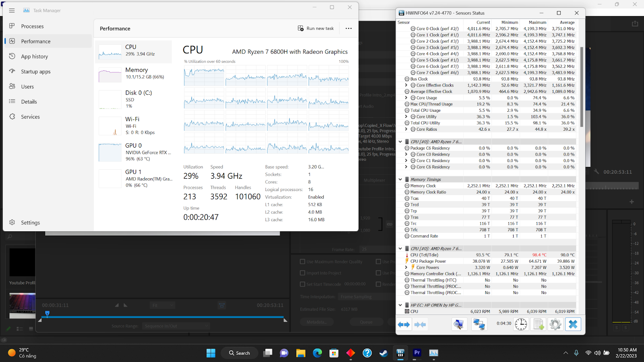This screenshot has width=644, height=362.
Task: Select Disk 0 (C:) performance card
Action: tap(133, 99)
